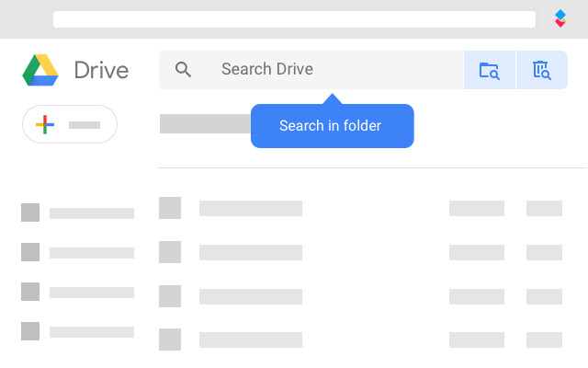Open the fourth sidebar navigation item
The height and width of the screenshot is (368, 588).
(77, 331)
